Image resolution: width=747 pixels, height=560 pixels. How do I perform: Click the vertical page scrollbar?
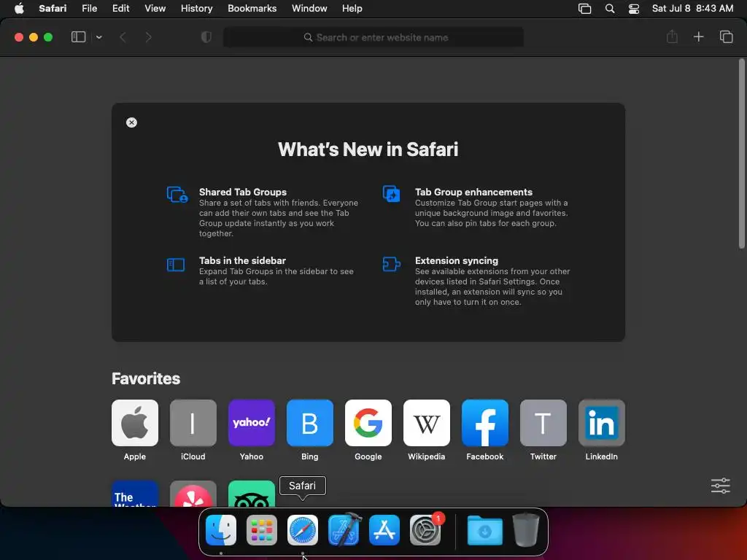pos(741,153)
